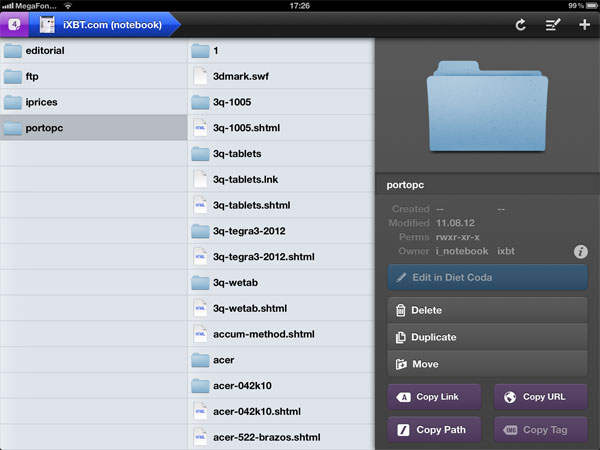Open the 3q-1005 folder
The width and height of the screenshot is (600, 450).
(281, 102)
